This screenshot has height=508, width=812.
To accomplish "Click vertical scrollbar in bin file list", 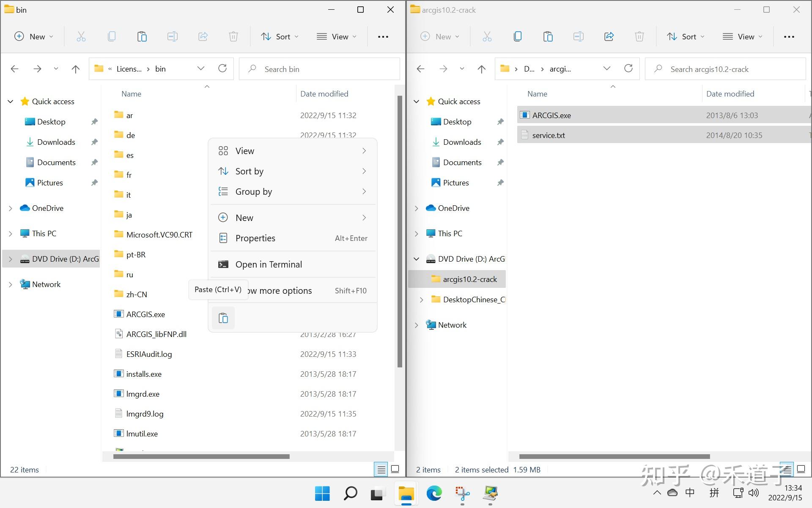I will 400,231.
